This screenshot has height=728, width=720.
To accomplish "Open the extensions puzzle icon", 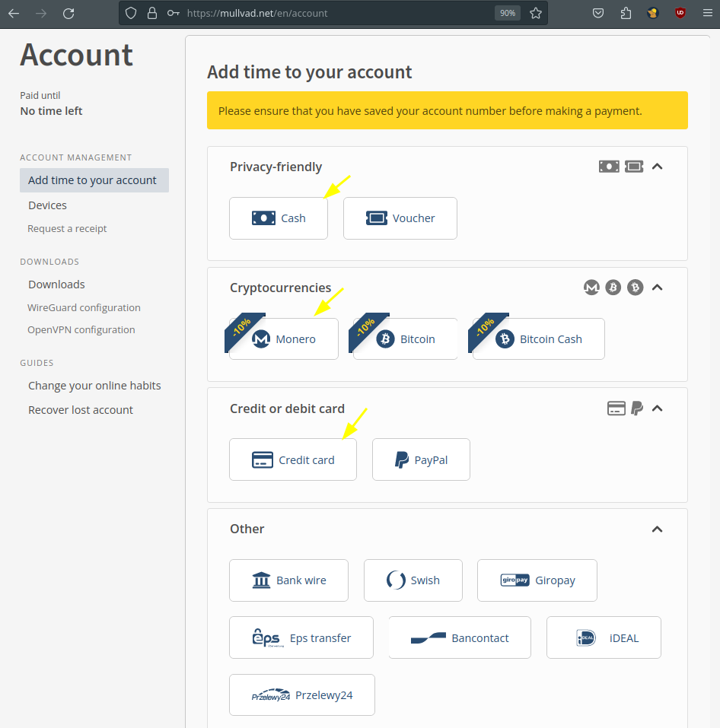I will click(x=626, y=13).
